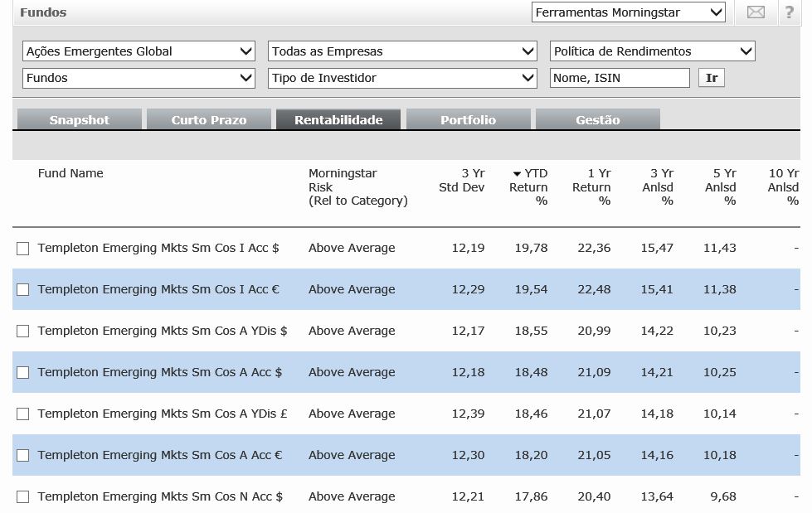Click 1 Yr return value 20,99
The image size is (812, 513).
[594, 331]
